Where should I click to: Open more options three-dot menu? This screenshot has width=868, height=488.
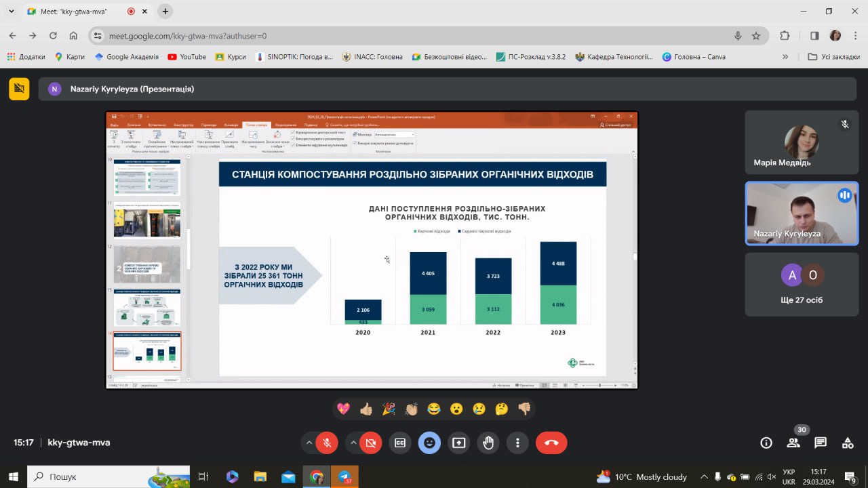pos(517,443)
